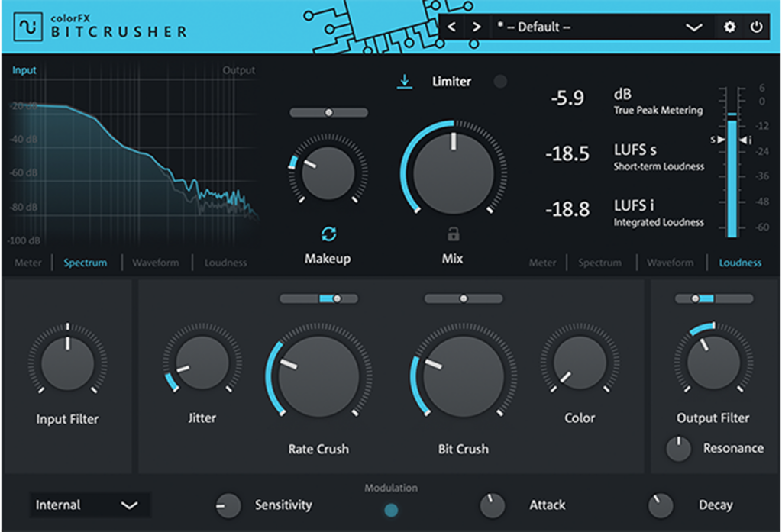The width and height of the screenshot is (782, 532).
Task: Click the Resonance knob next to Output Filter
Action: 679,448
